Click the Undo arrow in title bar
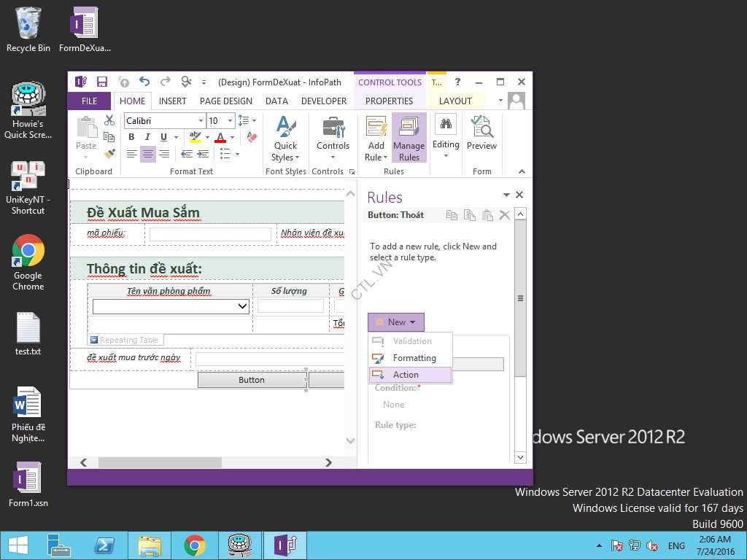The width and height of the screenshot is (747, 560). [144, 82]
